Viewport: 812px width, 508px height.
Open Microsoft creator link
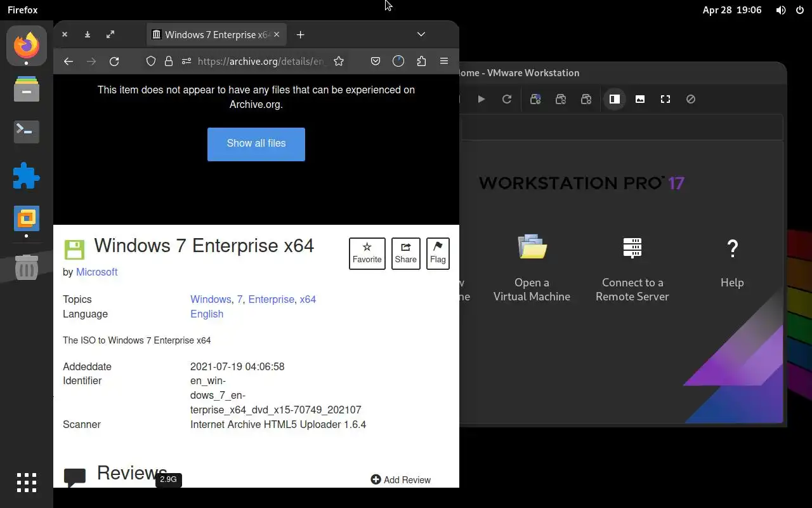pos(96,272)
